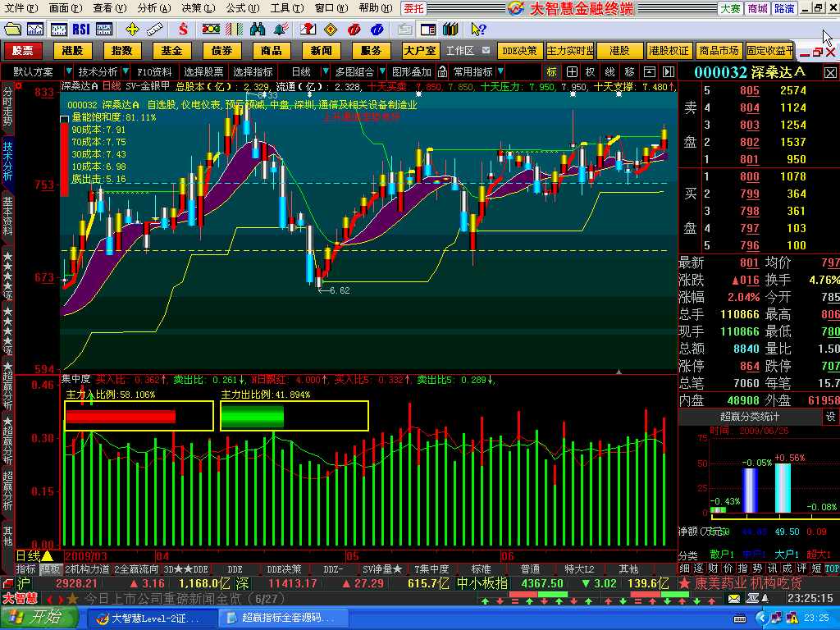Click the blue circular phi icon

[377, 30]
